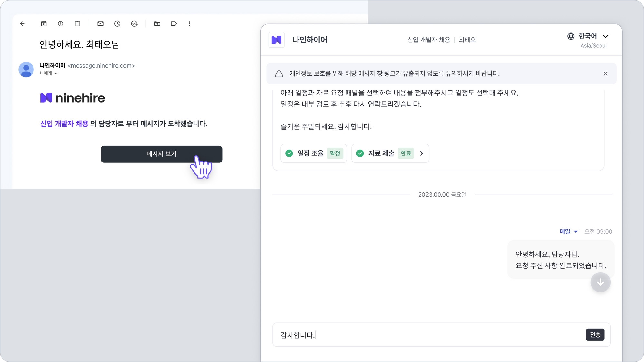Dismiss the privacy warning banner
This screenshot has width=644, height=362.
(x=605, y=74)
